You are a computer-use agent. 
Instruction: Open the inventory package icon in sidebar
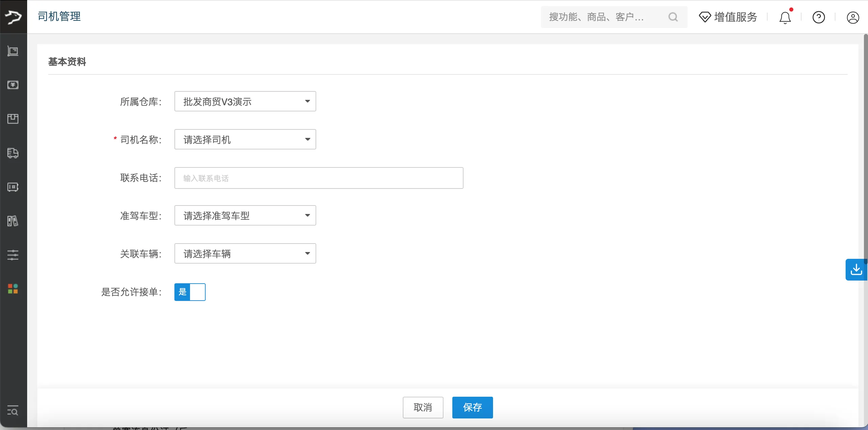pyautogui.click(x=13, y=119)
